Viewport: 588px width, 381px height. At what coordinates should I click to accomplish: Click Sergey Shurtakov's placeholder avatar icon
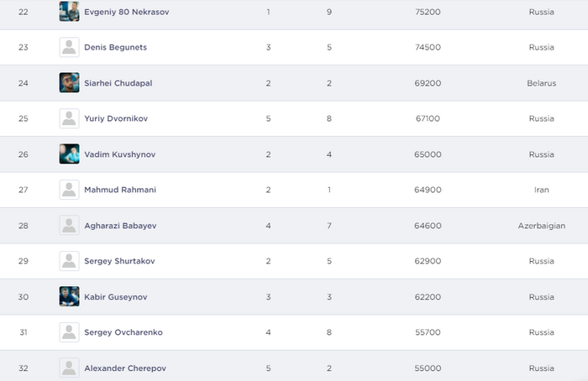point(69,261)
